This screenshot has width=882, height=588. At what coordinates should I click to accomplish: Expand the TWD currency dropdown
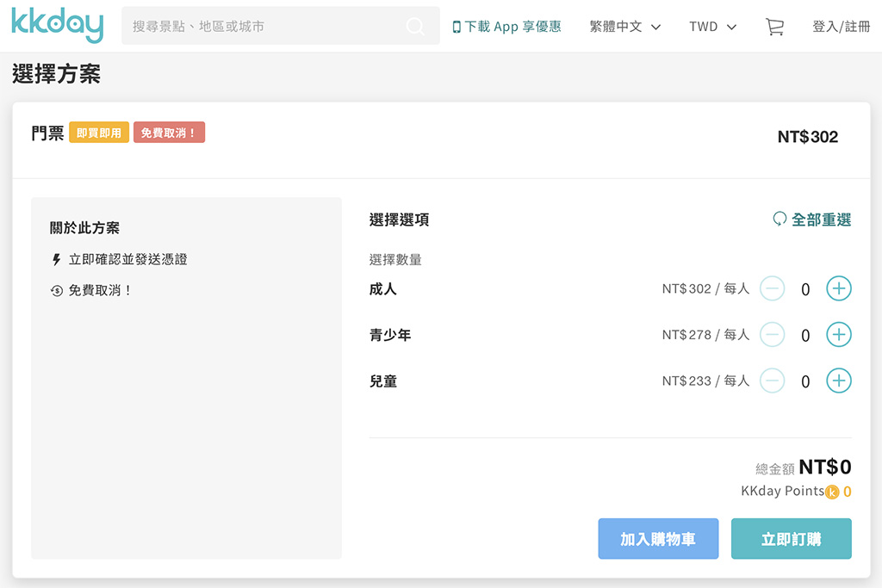point(712,27)
